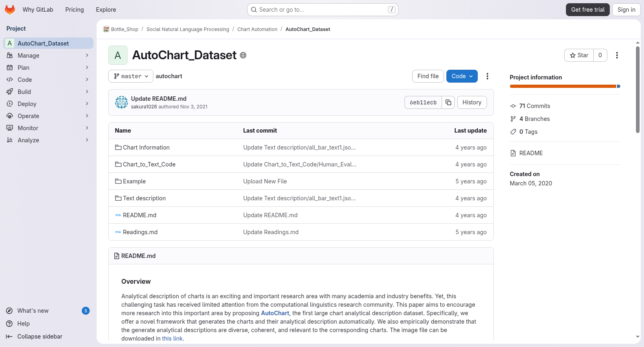Viewport: 644px width, 347px height.
Task: Click the Find file button
Action: [x=428, y=76]
